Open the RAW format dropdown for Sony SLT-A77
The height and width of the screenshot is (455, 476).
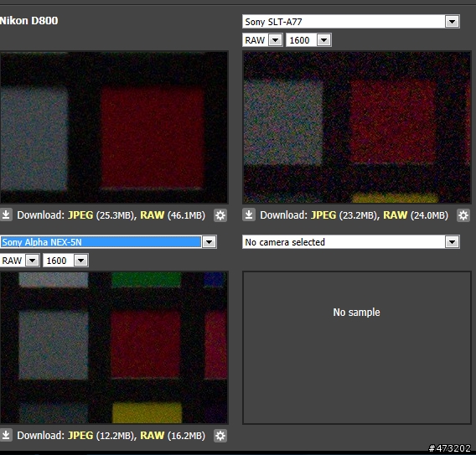point(262,40)
